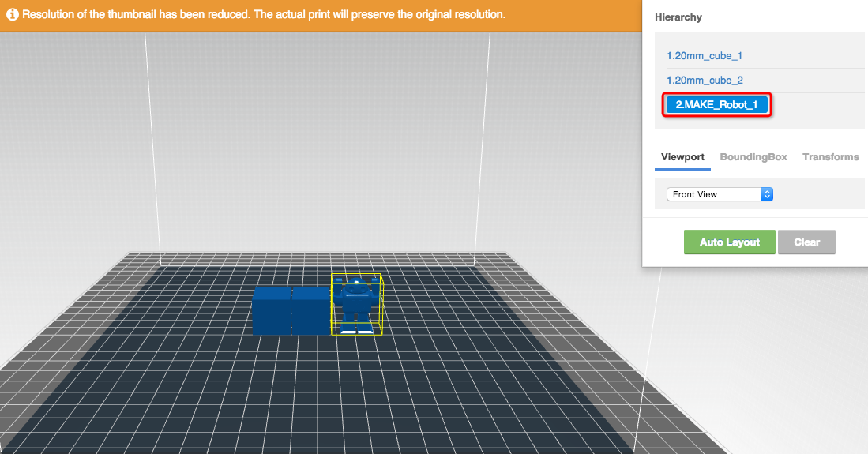868x454 pixels.
Task: Click the highlighted 2.MAKE_Robot_1 item
Action: tap(716, 105)
